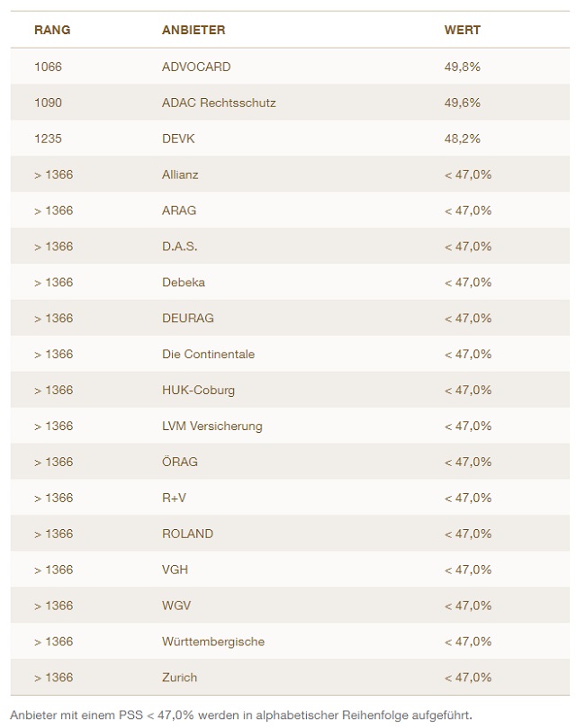Click the LVM Versicherung name
The height and width of the screenshot is (728, 576).
(x=212, y=427)
